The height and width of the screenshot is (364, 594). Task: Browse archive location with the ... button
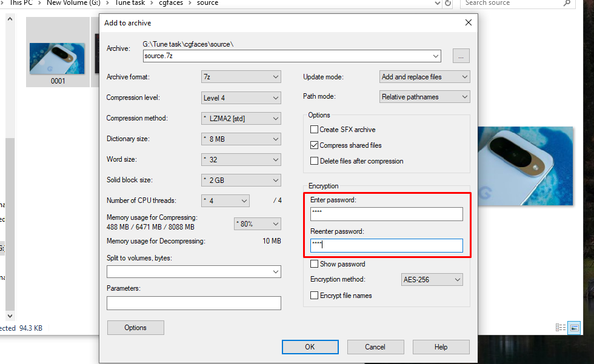pos(461,56)
